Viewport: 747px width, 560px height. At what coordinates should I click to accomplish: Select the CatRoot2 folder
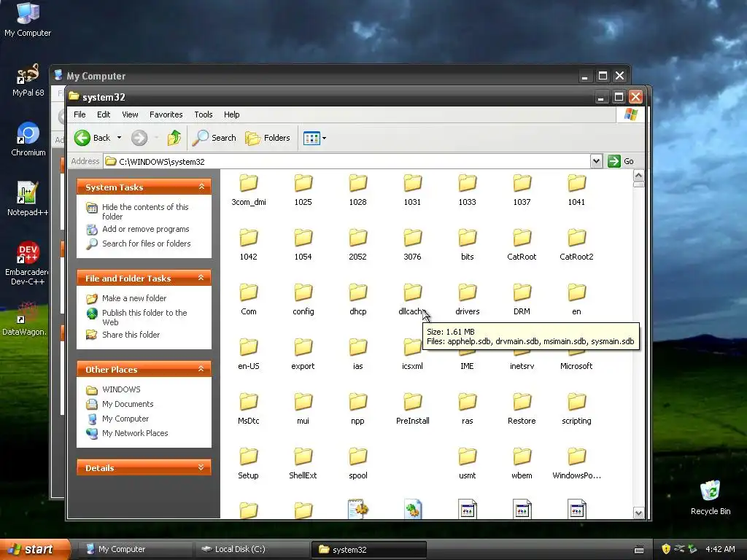point(576,245)
